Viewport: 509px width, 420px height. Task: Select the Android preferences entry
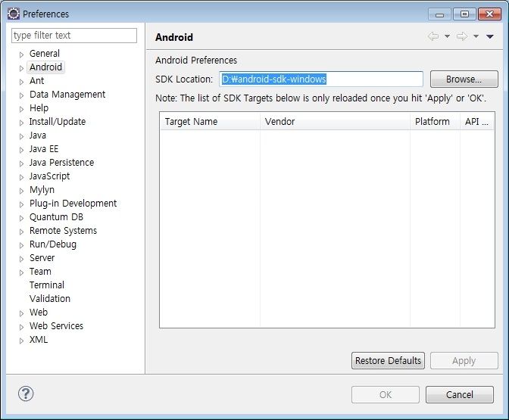pyautogui.click(x=45, y=67)
